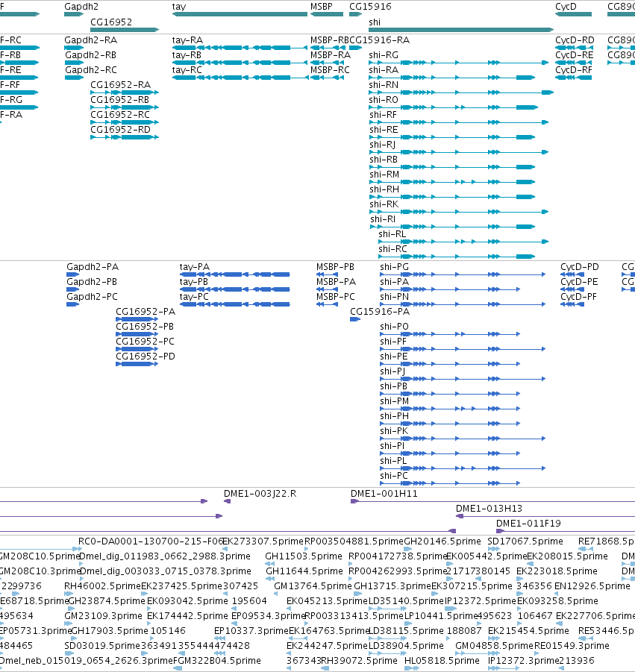This screenshot has width=635, height=672.
Task: Click transcript label CycD-RD
Action: pyautogui.click(x=575, y=40)
